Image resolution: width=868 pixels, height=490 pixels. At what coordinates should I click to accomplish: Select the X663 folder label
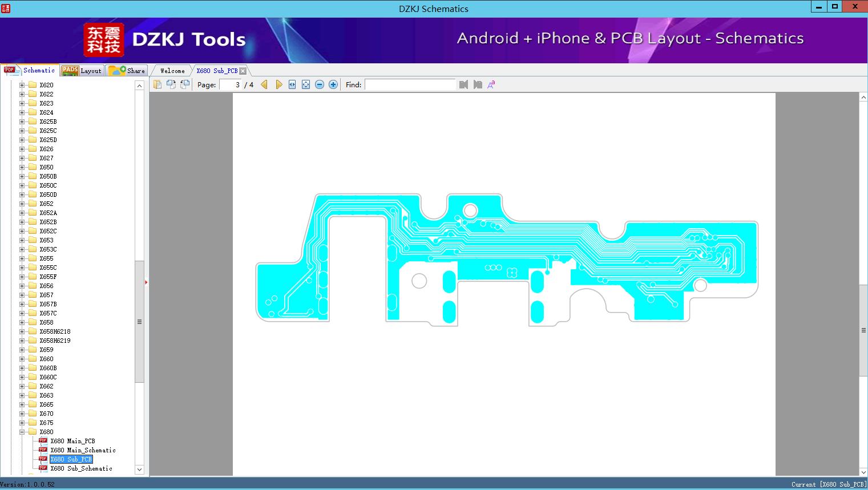[x=46, y=395]
